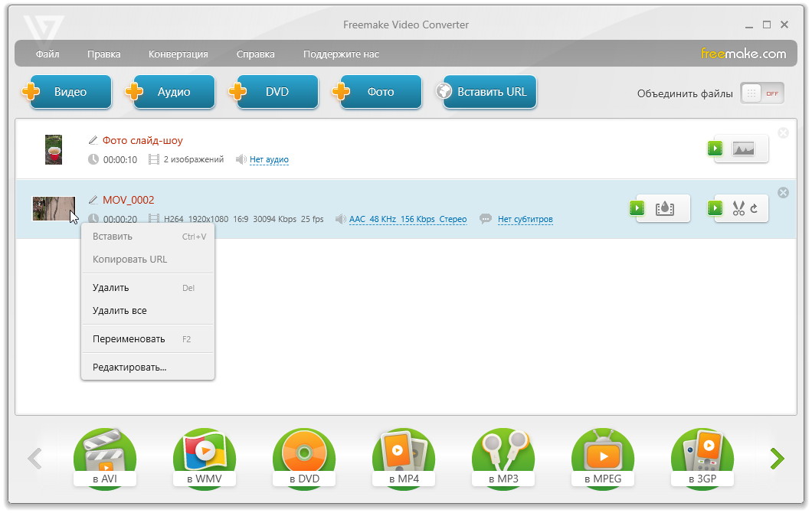Image resolution: width=812 pixels, height=513 pixels.
Task: Visit freemake.com logo link
Action: [x=743, y=54]
